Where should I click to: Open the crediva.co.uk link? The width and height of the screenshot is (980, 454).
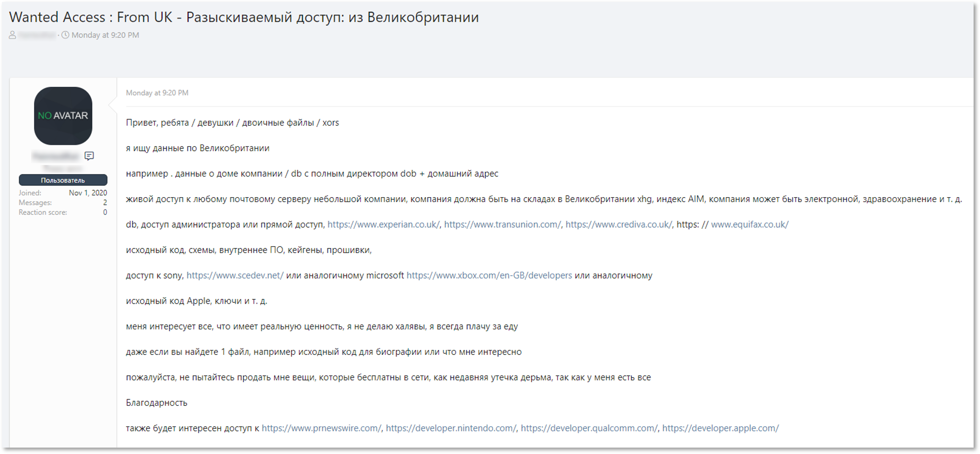(x=618, y=224)
